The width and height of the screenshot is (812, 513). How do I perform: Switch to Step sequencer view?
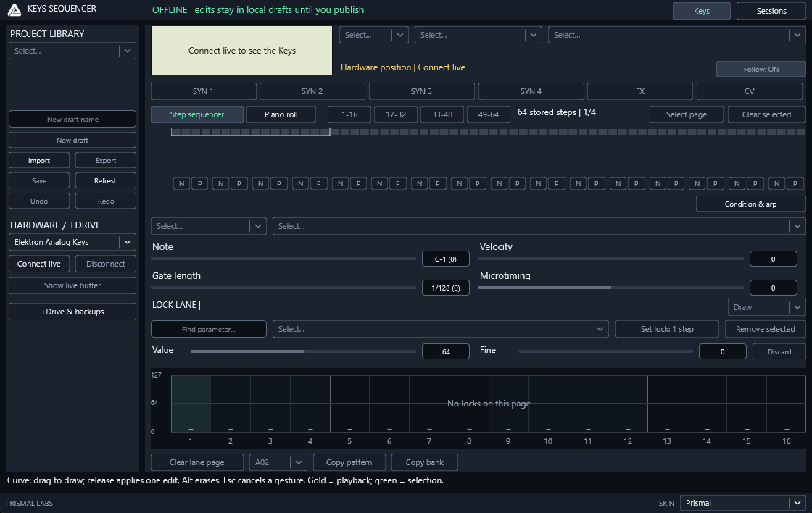197,114
